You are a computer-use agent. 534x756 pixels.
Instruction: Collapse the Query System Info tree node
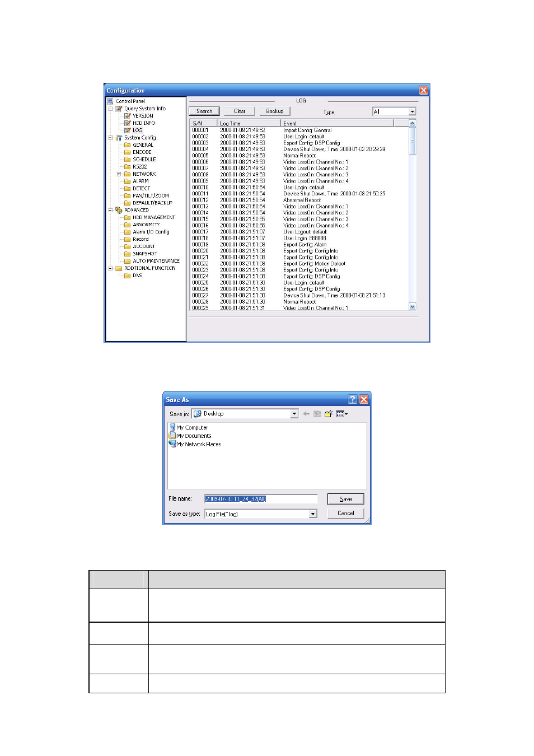coord(110,109)
